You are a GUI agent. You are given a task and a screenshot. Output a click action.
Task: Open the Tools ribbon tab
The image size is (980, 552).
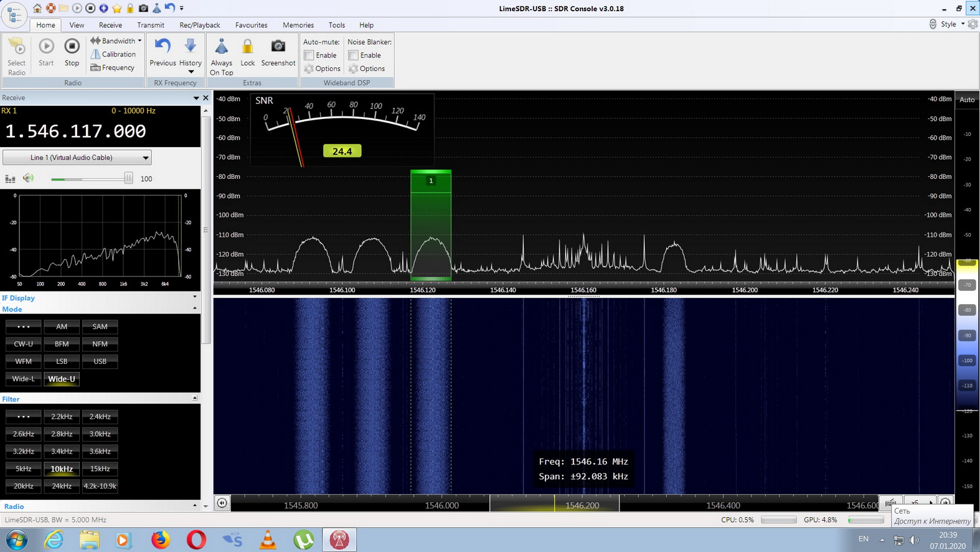337,25
